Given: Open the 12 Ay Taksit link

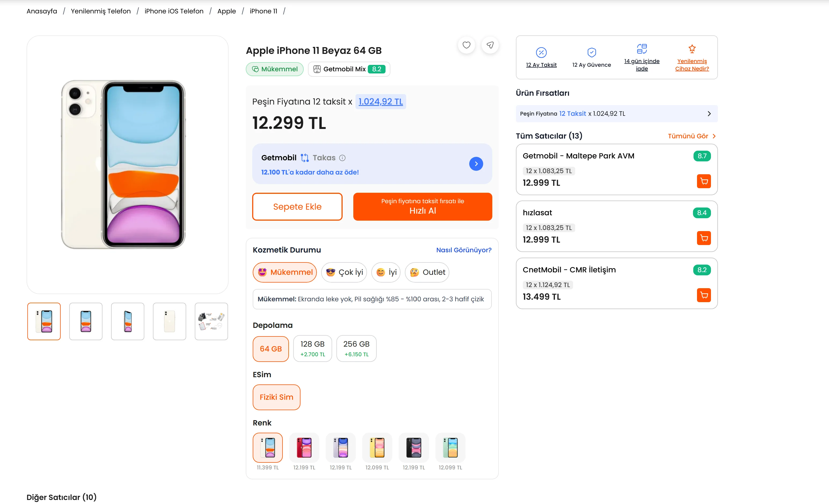Looking at the screenshot, I should click(541, 65).
